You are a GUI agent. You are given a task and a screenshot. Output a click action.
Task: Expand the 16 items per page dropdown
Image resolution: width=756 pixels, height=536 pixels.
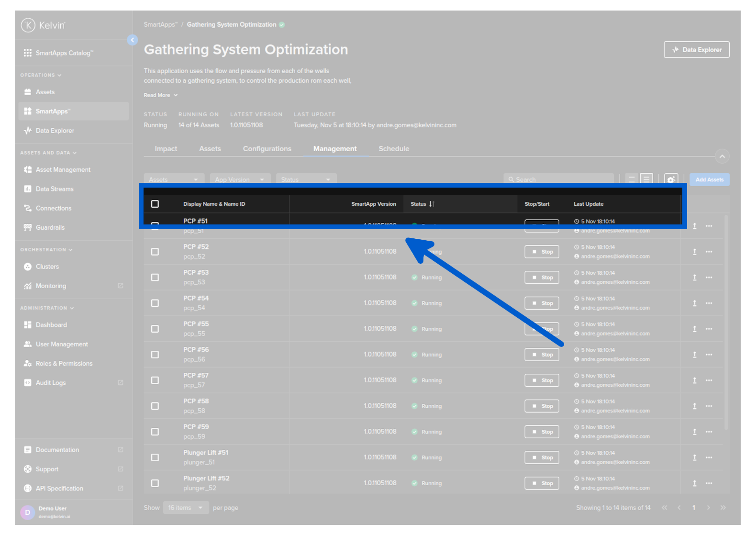[x=186, y=508]
